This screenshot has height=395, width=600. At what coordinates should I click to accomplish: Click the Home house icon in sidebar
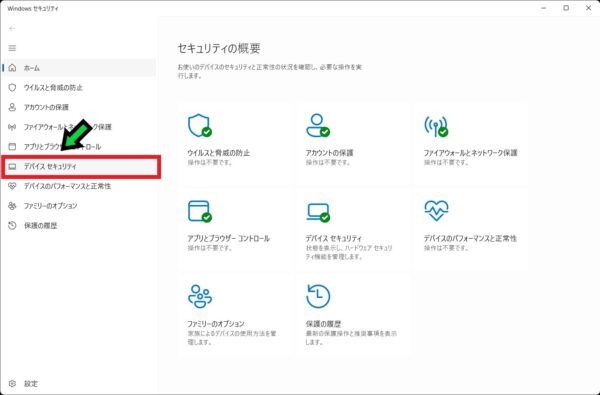point(12,68)
